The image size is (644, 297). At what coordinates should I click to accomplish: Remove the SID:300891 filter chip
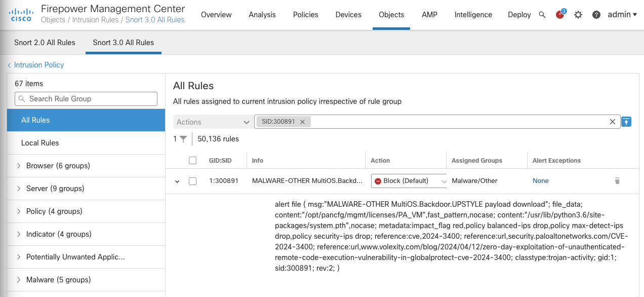click(x=302, y=122)
